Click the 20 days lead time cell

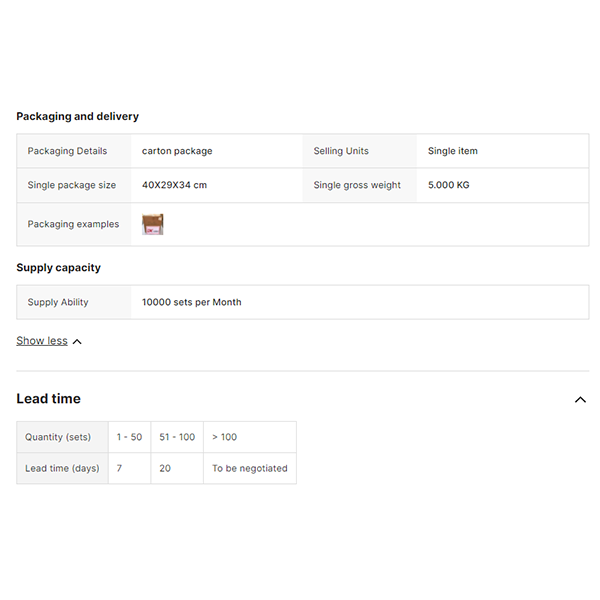(165, 468)
